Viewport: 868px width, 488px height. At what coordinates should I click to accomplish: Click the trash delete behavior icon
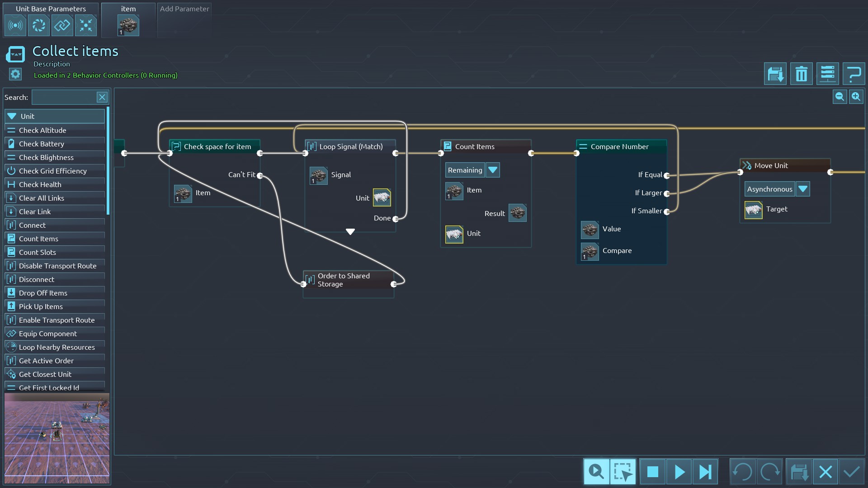coord(801,74)
